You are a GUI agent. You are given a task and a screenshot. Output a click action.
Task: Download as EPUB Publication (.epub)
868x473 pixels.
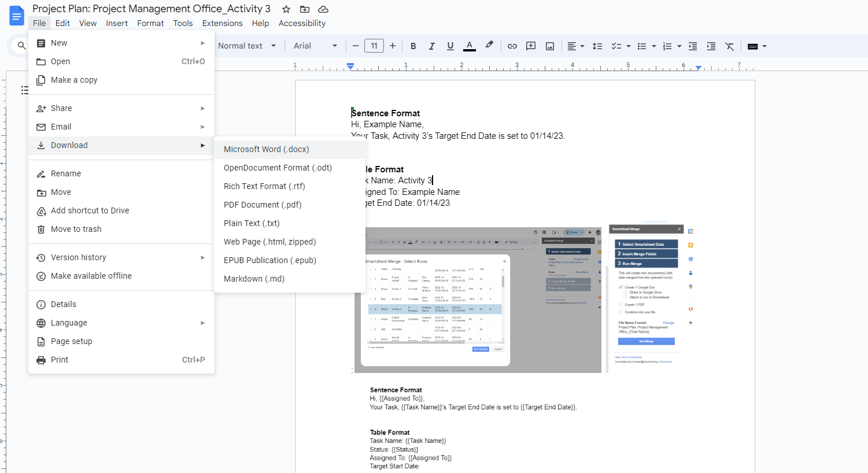pos(290,260)
